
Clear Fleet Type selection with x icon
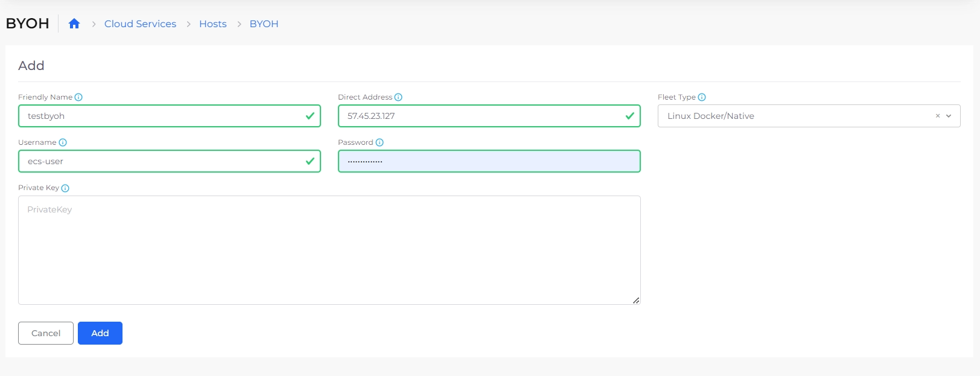pos(938,116)
